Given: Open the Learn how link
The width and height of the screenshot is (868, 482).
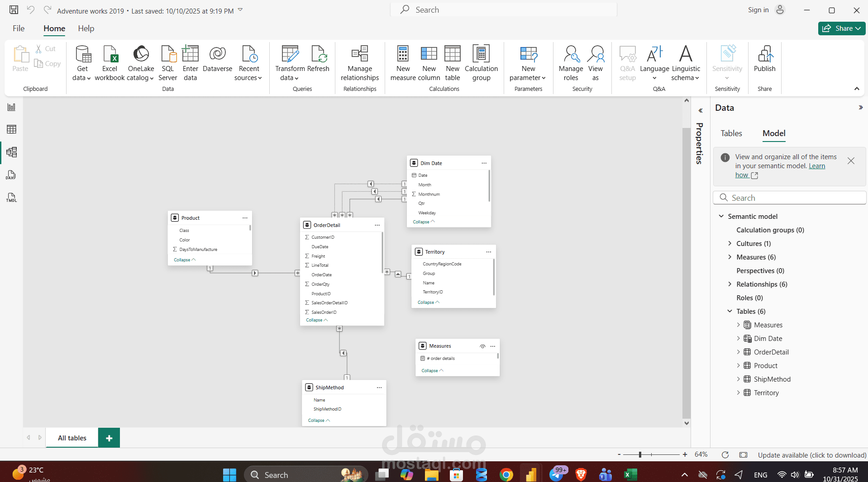Looking at the screenshot, I should point(780,170).
